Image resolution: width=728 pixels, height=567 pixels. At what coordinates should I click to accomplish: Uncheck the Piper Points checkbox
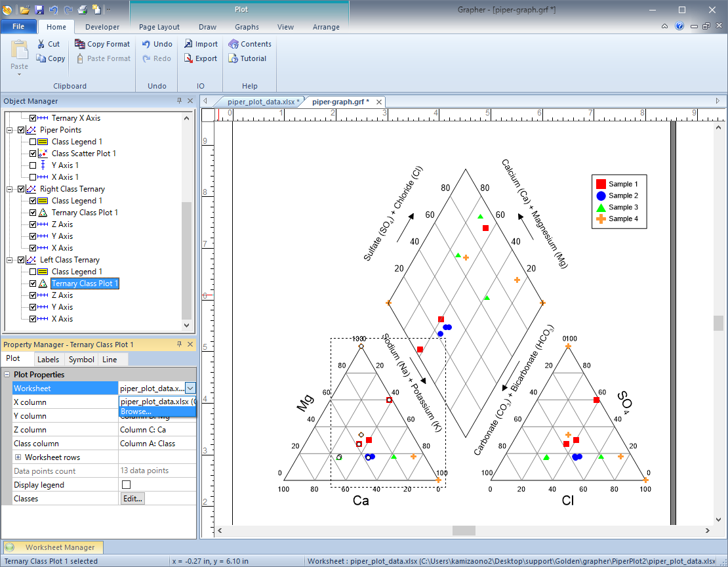[21, 130]
